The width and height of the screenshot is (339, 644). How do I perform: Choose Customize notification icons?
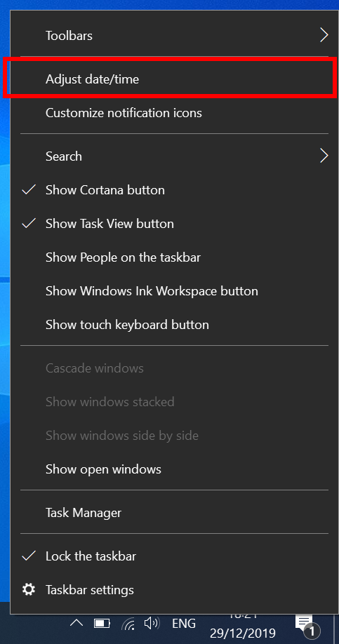(174, 113)
